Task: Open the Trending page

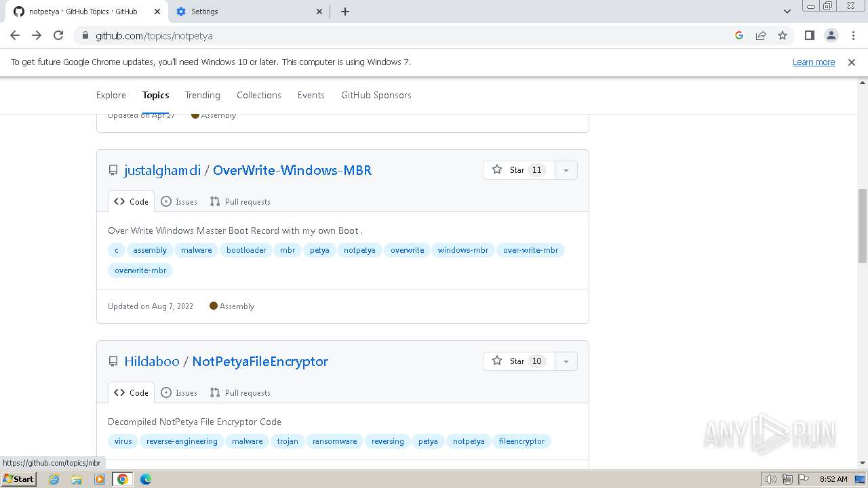Action: (203, 95)
